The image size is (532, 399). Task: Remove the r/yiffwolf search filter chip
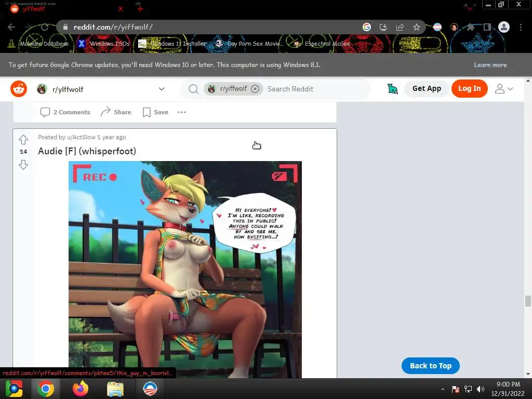coord(255,89)
